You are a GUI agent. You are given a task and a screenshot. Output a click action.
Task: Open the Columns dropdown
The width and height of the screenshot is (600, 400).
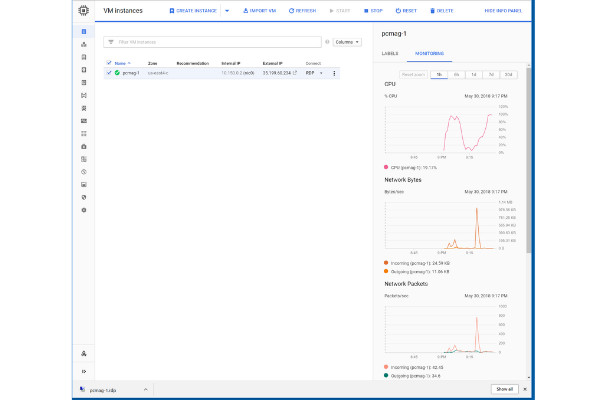[347, 42]
